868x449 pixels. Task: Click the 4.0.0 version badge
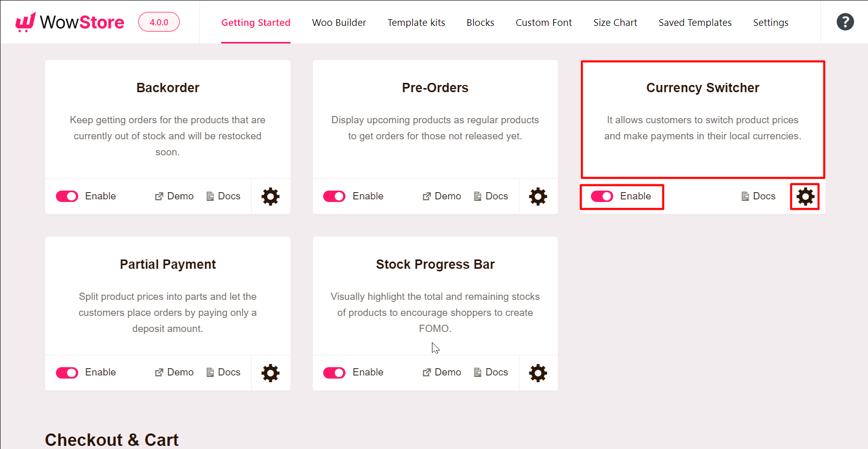click(x=158, y=22)
